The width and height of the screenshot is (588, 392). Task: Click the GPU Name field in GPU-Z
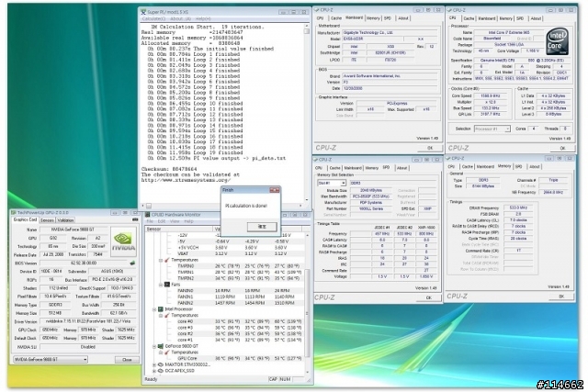[x=73, y=230]
